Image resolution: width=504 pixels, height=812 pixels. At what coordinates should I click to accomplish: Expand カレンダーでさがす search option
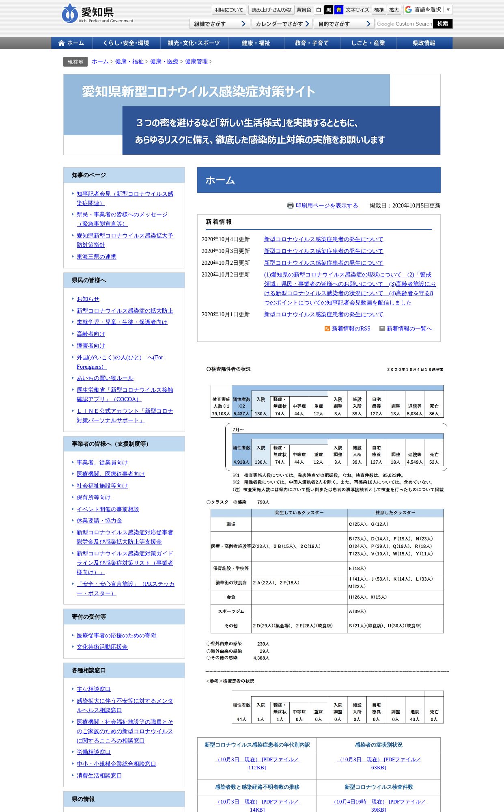coord(282,24)
